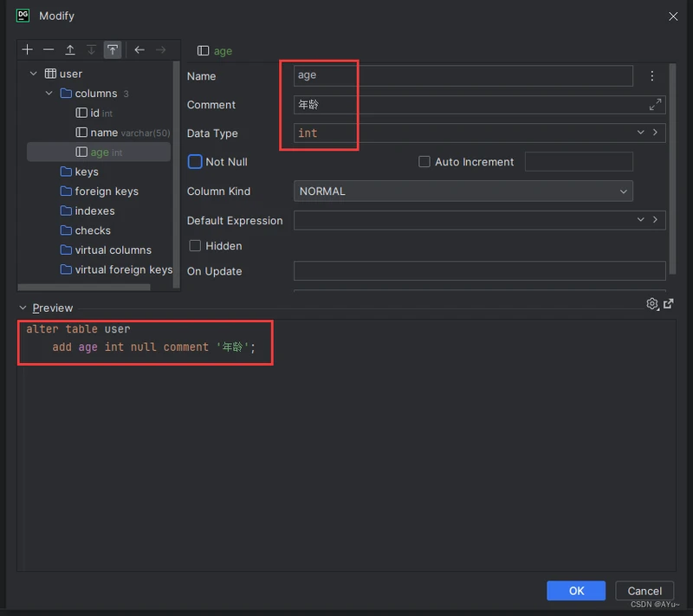Image resolution: width=693 pixels, height=616 pixels.
Task: Collapse the user table node
Action: click(x=34, y=74)
